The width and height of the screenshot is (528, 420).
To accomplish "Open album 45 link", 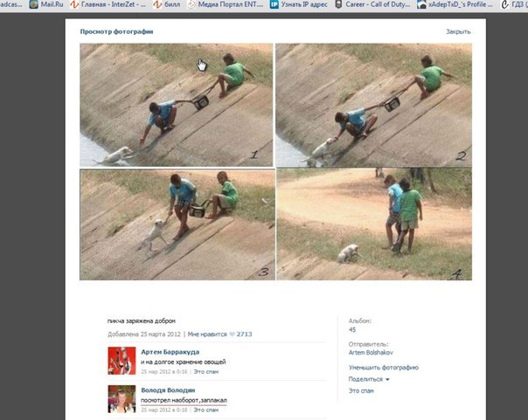I will tap(352, 329).
